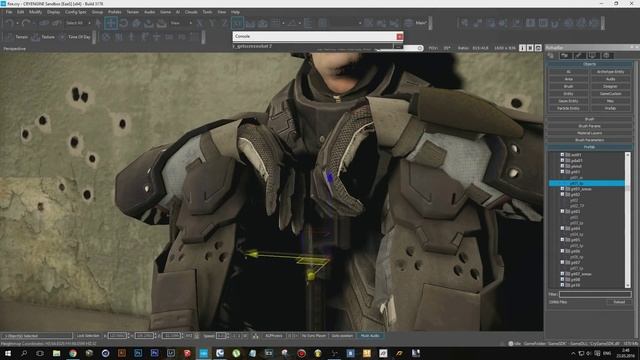
Task: Switch to the RollupBar display settings tab
Action: tap(592, 56)
